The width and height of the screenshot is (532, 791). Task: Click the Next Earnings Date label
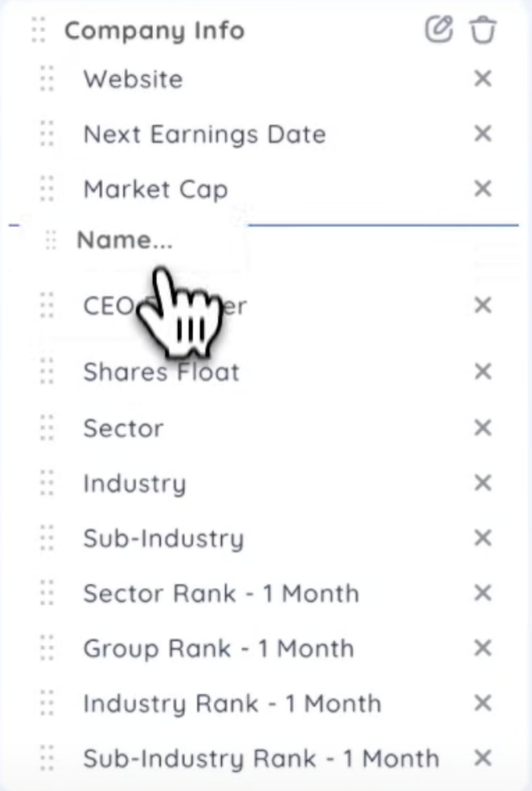pyautogui.click(x=204, y=134)
